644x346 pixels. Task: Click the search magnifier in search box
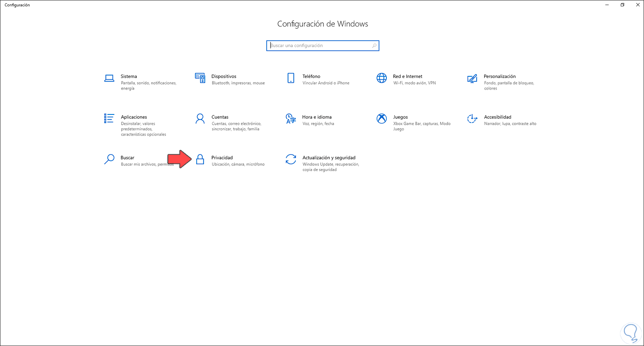click(x=374, y=45)
